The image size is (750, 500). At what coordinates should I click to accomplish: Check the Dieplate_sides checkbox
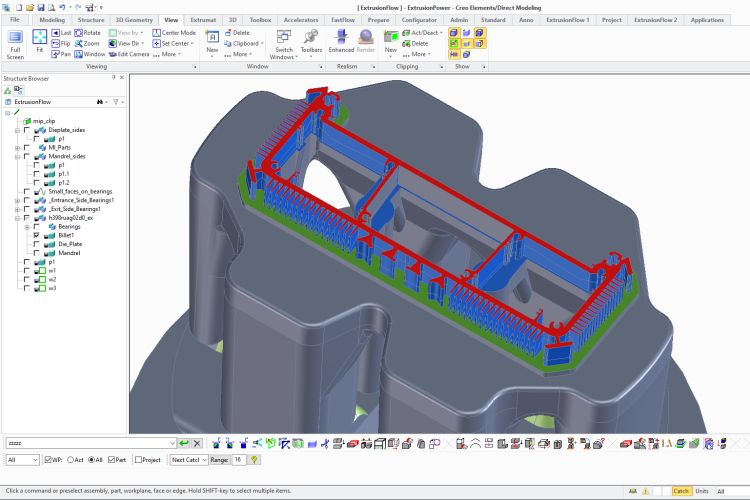(27, 130)
